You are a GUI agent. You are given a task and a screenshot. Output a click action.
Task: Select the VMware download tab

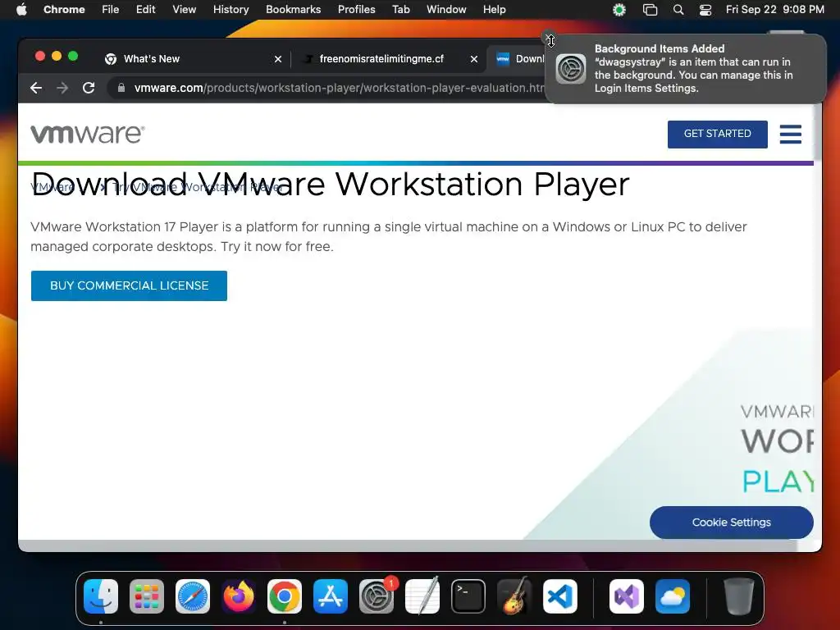pos(518,59)
